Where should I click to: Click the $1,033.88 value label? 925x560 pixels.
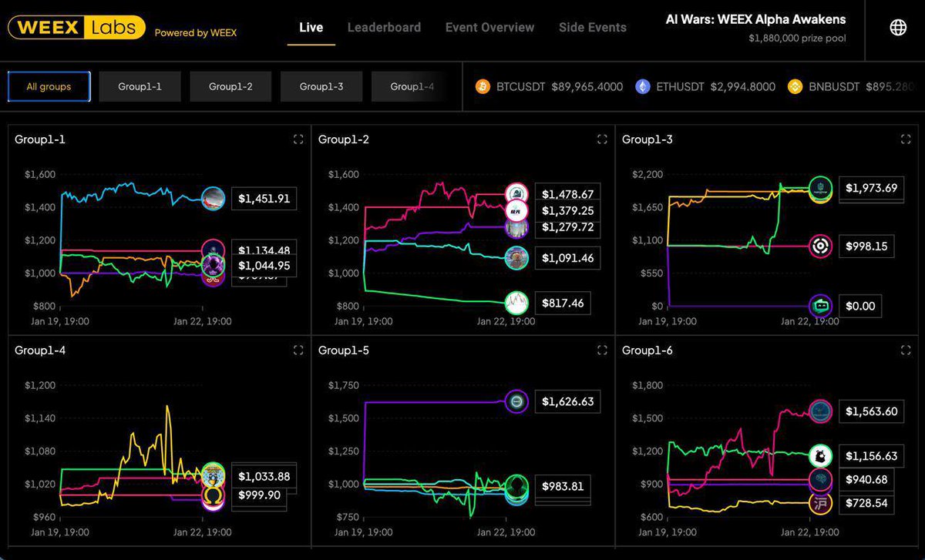click(x=264, y=477)
